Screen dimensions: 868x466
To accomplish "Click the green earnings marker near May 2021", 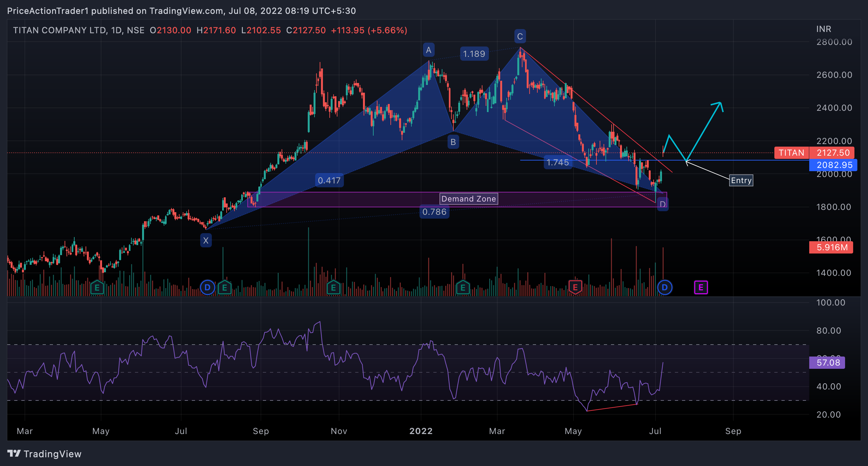I will 97,288.
